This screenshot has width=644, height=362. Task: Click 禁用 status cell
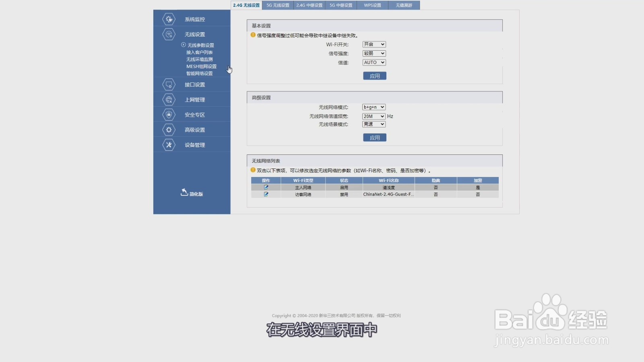pyautogui.click(x=344, y=194)
